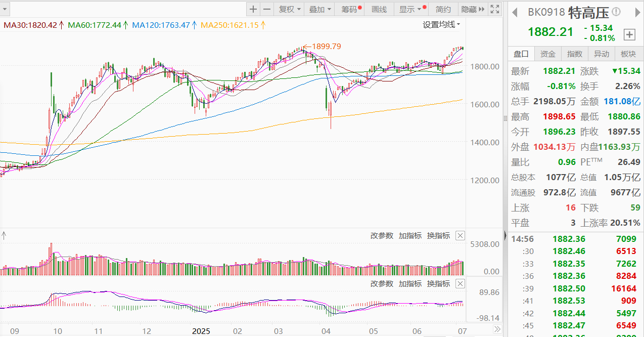
Task: Switch to the 资金 tab
Action: click(x=548, y=54)
